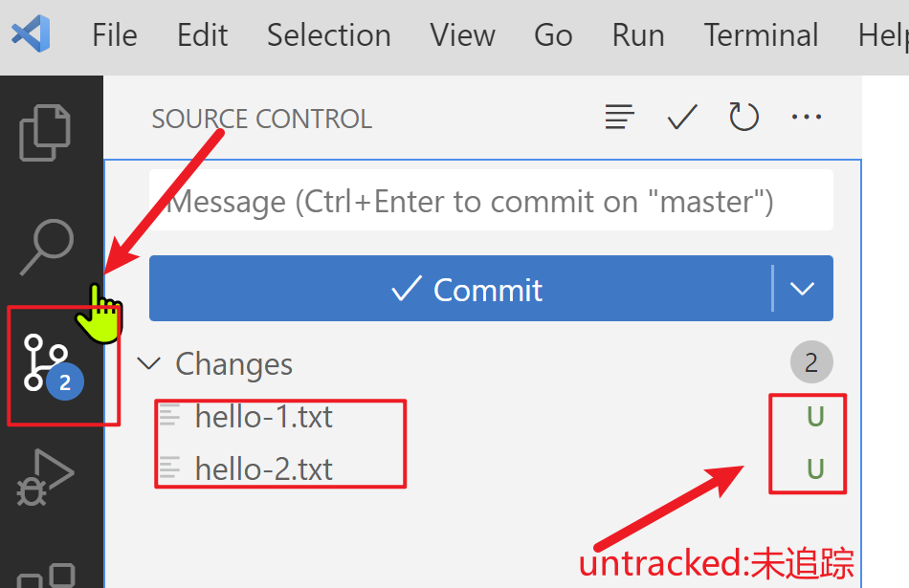Select hello-2.txt in Changes list
The height and width of the screenshot is (588, 909).
(264, 469)
